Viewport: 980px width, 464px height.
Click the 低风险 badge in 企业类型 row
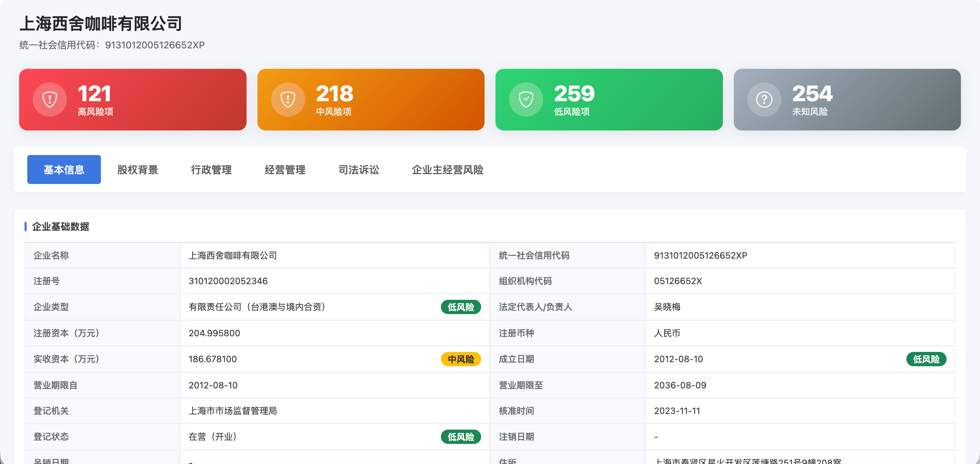coord(461,307)
